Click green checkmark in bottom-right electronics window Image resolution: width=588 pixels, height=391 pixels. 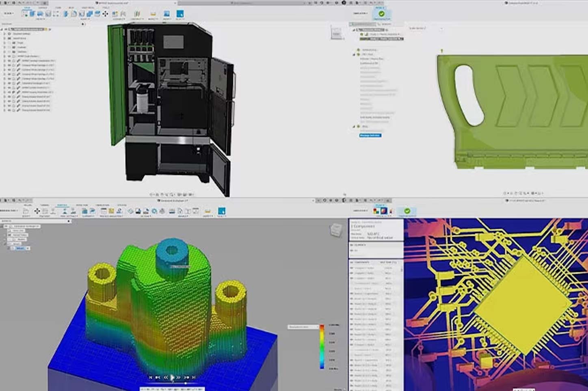tap(407, 211)
